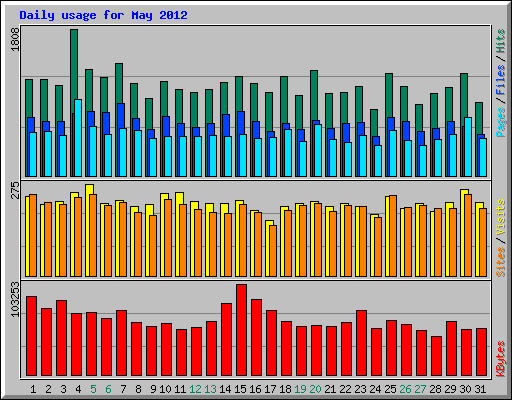
Task: Select green weekend day label 13
Action: point(210,389)
